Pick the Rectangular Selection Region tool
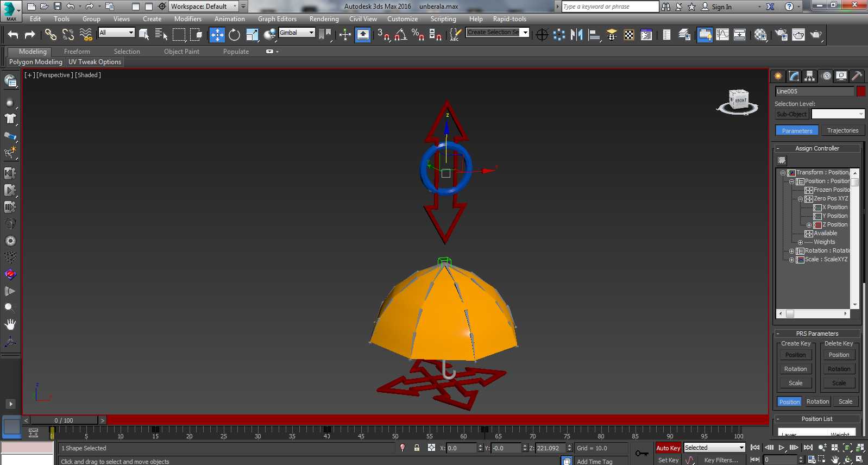 [179, 35]
